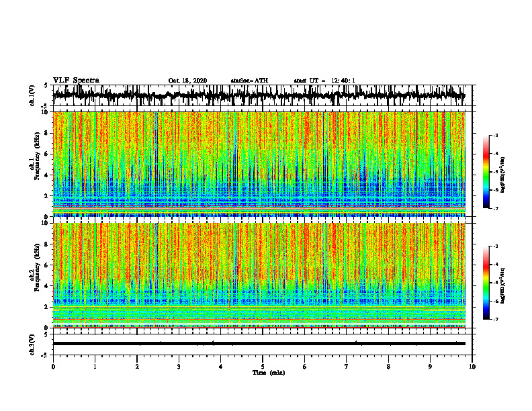Viewport: 532px width, 411px height.
Task: Click time axis tick label '6'
Action: pos(305,367)
